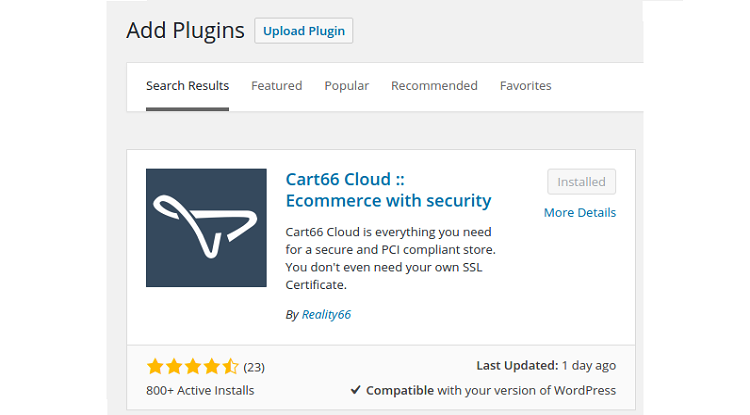The image size is (750, 415).
Task: Open the Cart66 Cloud plugin title link
Action: (388, 190)
